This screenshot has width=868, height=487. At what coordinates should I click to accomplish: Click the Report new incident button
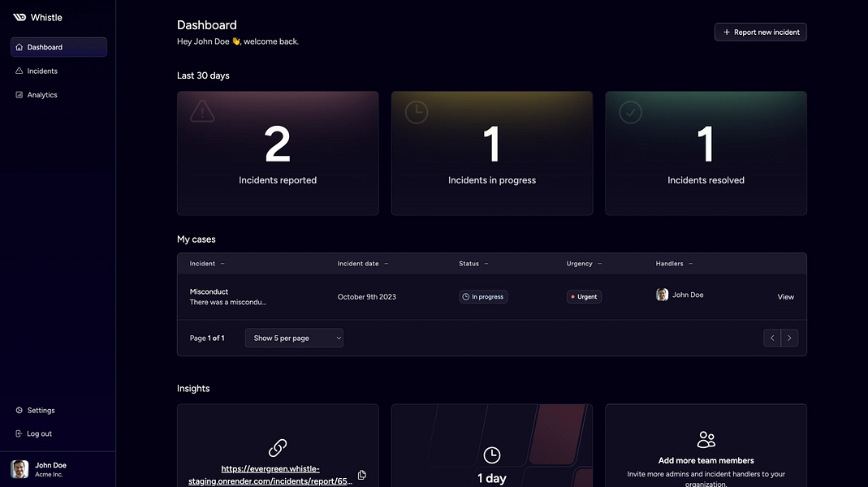(761, 32)
